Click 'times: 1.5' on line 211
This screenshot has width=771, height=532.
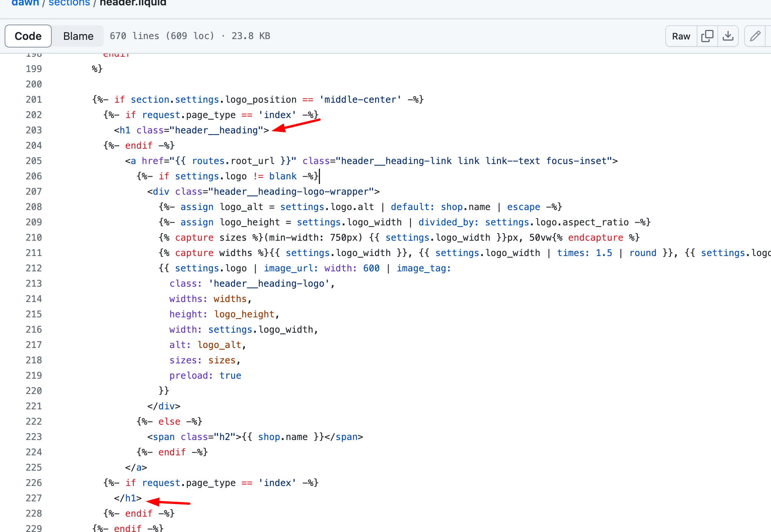(584, 253)
